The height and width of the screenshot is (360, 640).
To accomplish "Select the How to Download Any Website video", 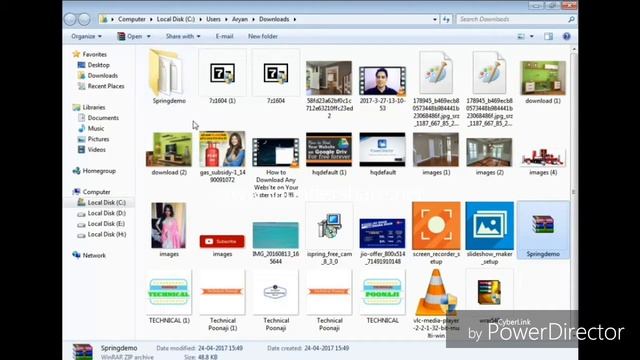I will [x=276, y=152].
